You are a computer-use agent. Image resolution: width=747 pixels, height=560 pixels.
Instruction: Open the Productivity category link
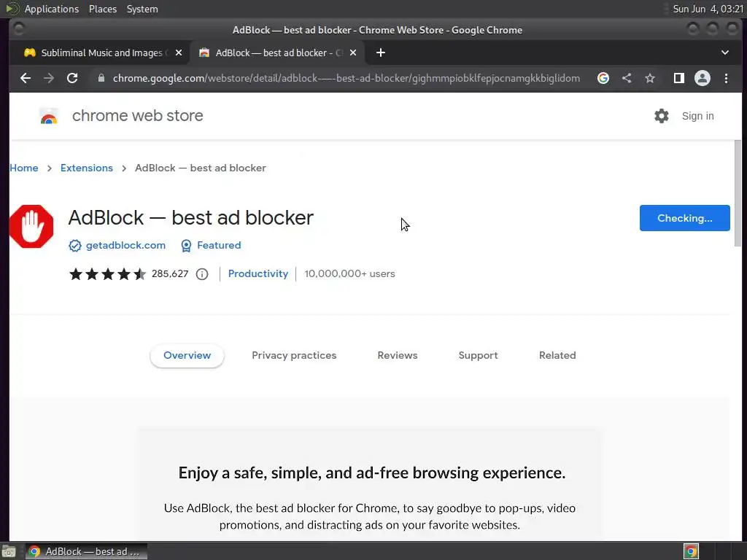pos(258,274)
